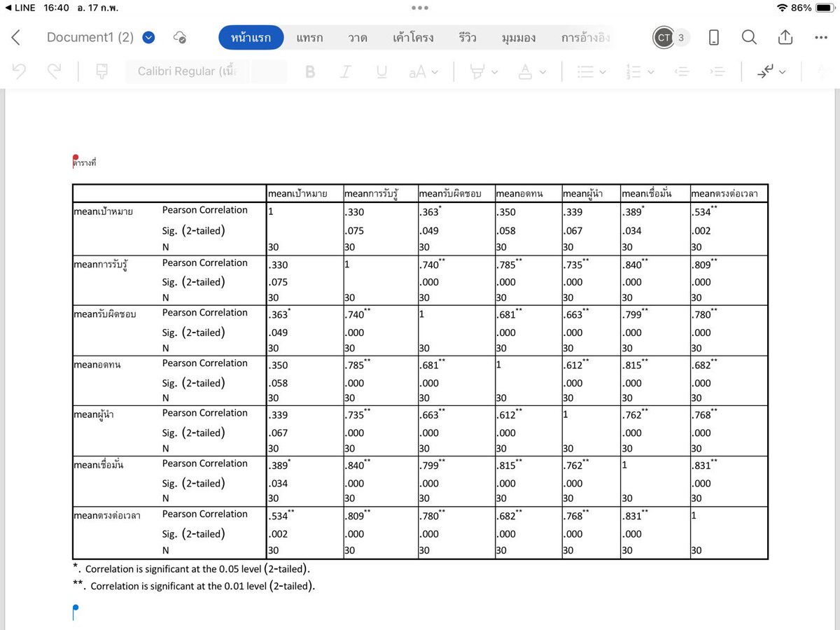Open the aA text formatting dropdown
The width and height of the screenshot is (840, 630).
tap(423, 71)
